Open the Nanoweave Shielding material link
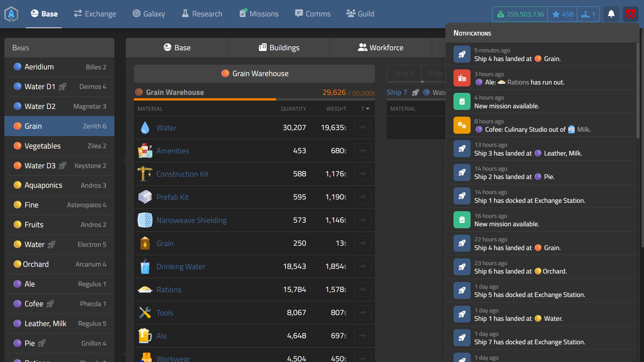644x362 pixels. click(x=191, y=220)
